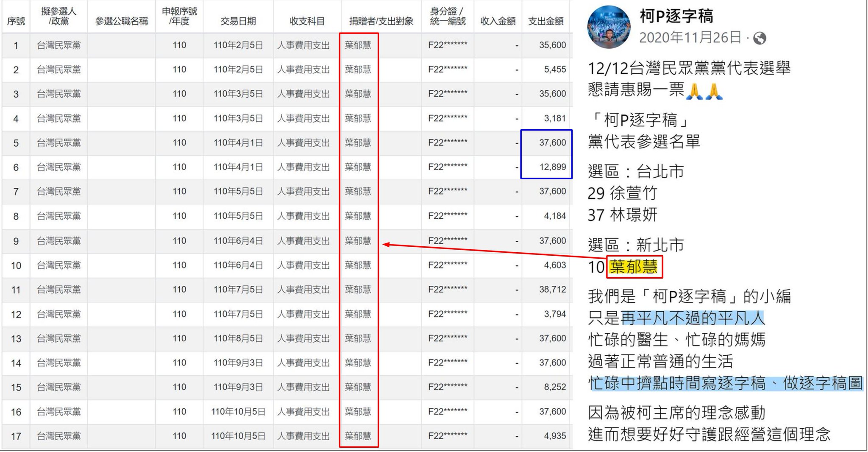
Task: Click 110年8月5日 date in row 13
Action: (x=238, y=338)
